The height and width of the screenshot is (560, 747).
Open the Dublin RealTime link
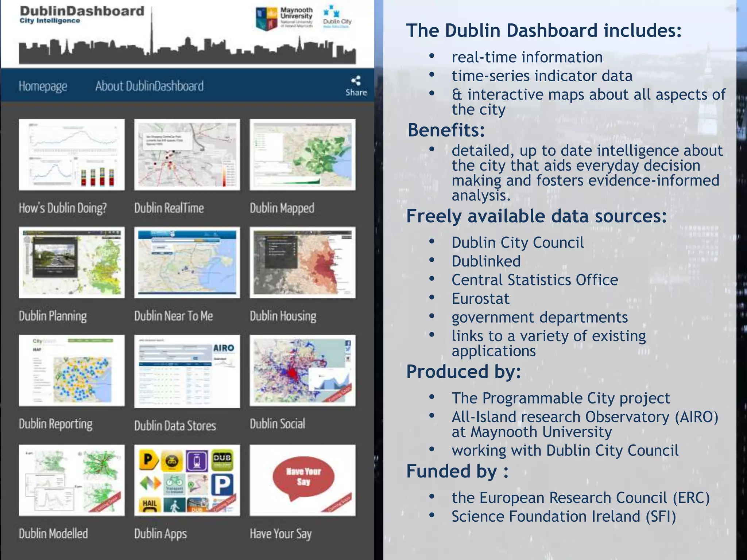point(169,208)
